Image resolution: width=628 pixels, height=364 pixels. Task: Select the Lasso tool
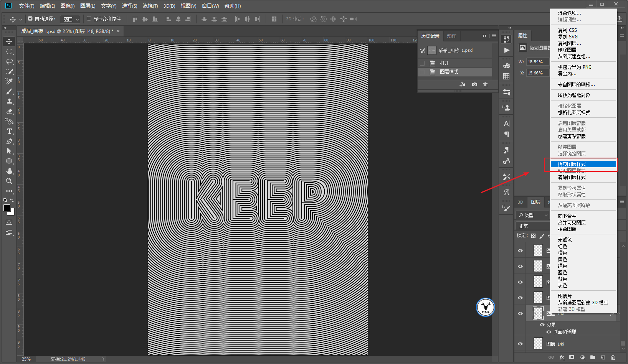9,61
